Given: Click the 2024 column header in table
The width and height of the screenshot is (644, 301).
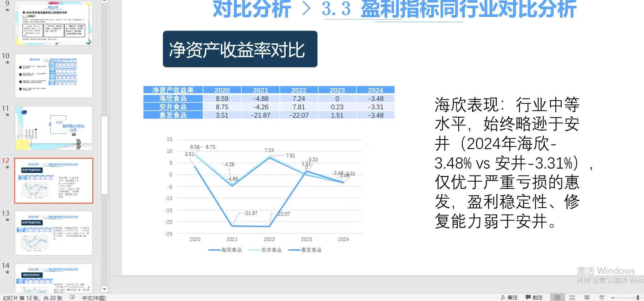Looking at the screenshot, I should [376, 90].
